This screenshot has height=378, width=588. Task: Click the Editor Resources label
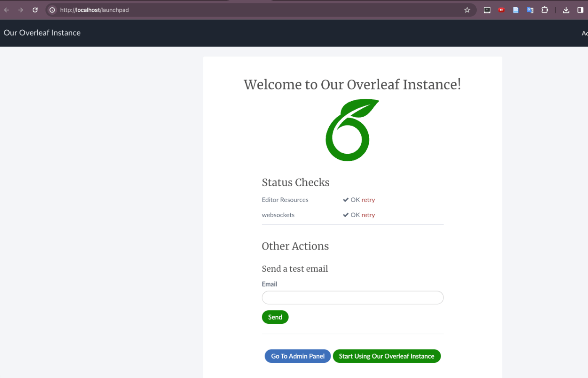point(285,200)
